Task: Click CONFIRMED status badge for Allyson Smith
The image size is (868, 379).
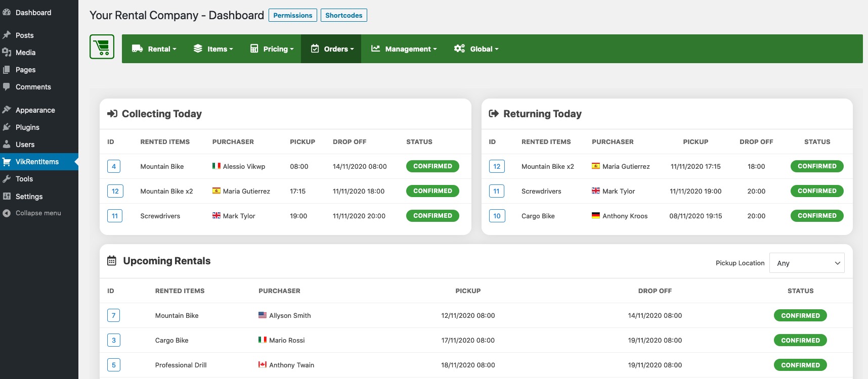Action: [800, 315]
